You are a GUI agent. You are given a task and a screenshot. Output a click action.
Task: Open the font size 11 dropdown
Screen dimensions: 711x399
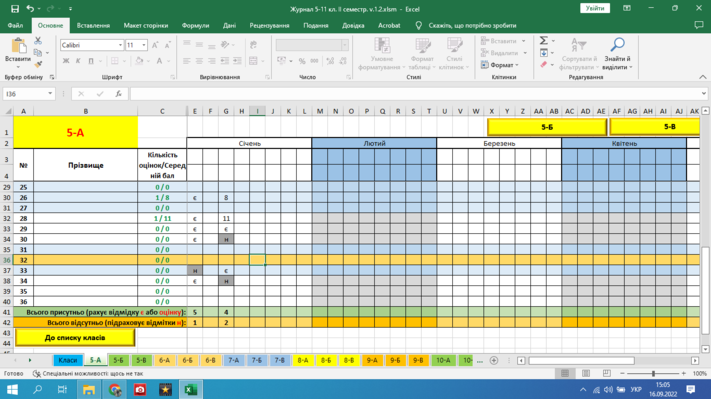144,45
